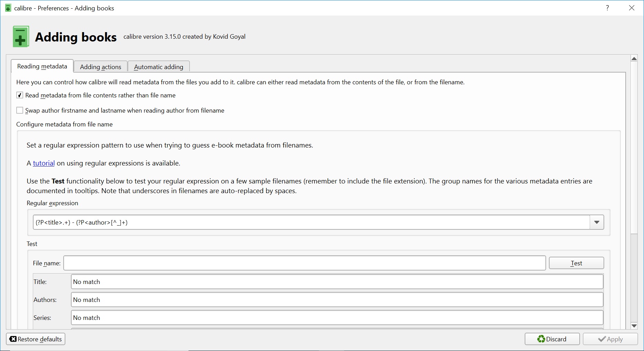This screenshot has height=351, width=644.
Task: Enable Swap author firstname and lastname
Action: pyautogui.click(x=20, y=111)
